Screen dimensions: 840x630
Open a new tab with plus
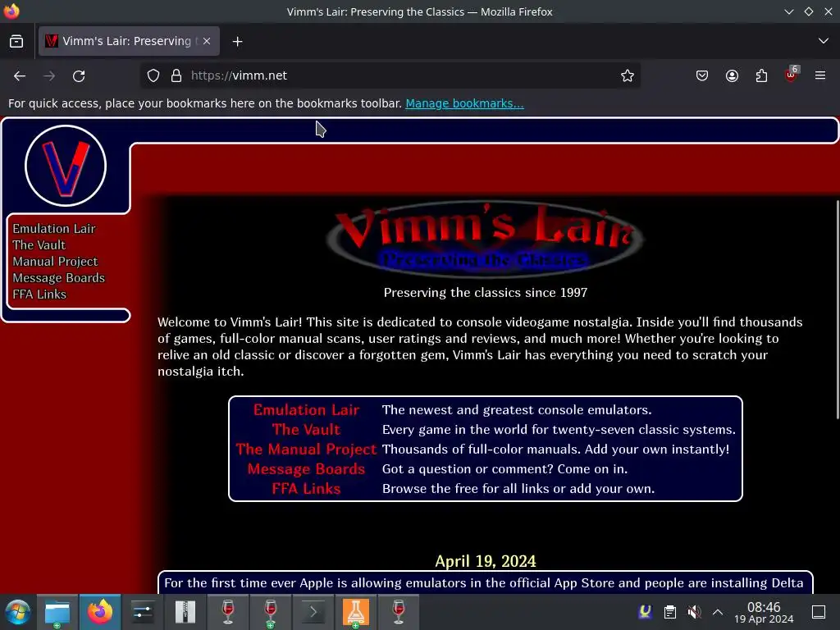point(237,41)
